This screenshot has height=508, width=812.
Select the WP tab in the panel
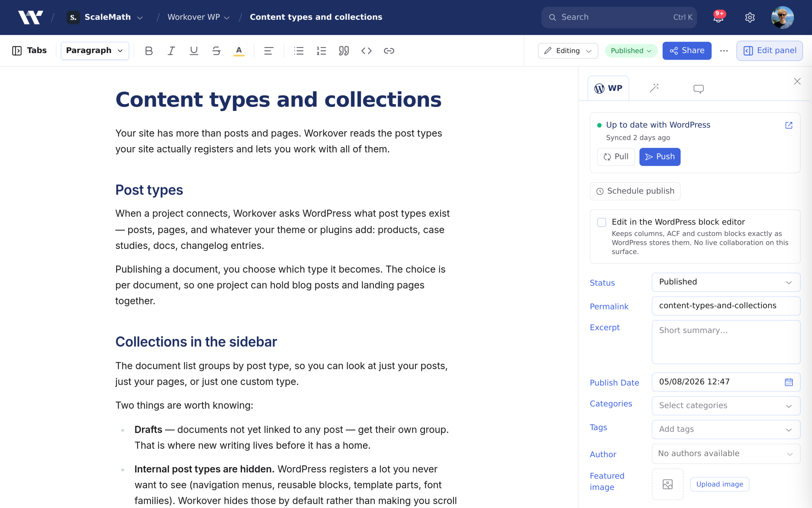pos(608,88)
